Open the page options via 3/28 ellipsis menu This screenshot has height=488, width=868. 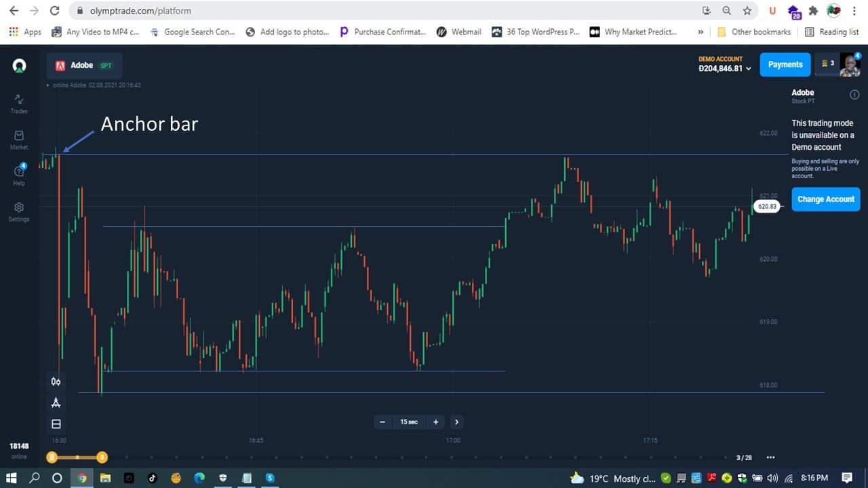point(770,457)
